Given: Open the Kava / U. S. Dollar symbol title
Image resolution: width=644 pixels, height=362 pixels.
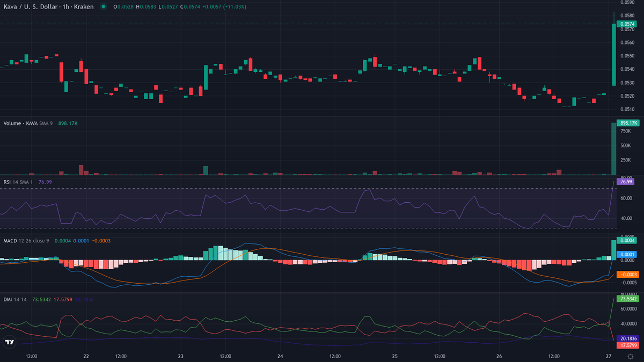Looking at the screenshot, I should [48, 6].
